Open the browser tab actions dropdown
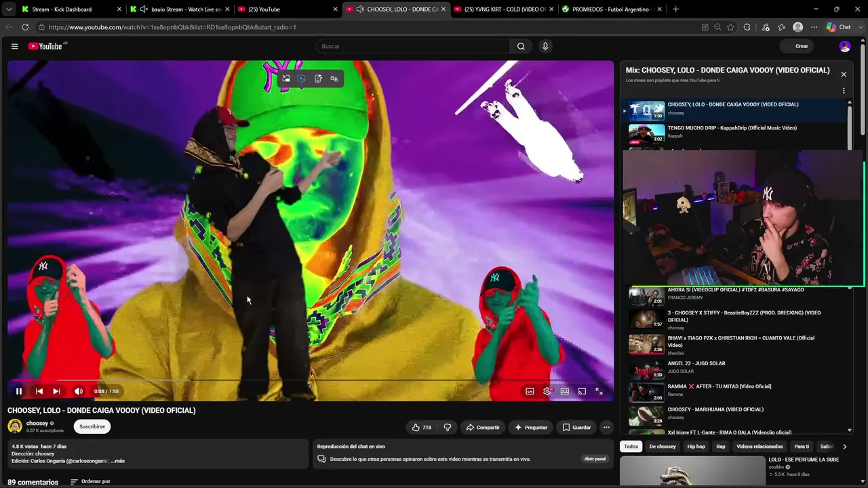Viewport: 868px width, 488px height. pyautogui.click(x=9, y=9)
